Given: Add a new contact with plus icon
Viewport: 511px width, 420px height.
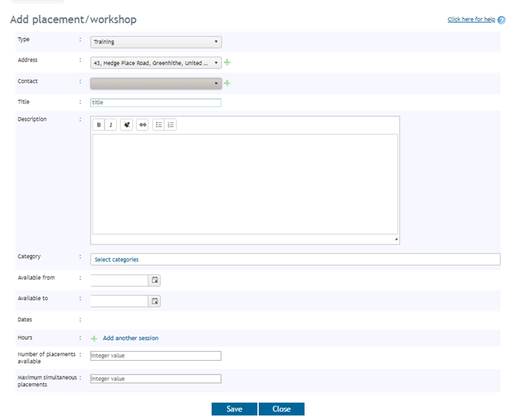Looking at the screenshot, I should 227,83.
